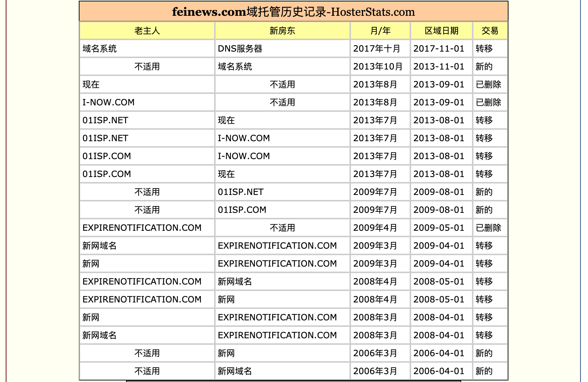Click the 区域日期 column header
The image size is (588, 382).
(x=442, y=31)
